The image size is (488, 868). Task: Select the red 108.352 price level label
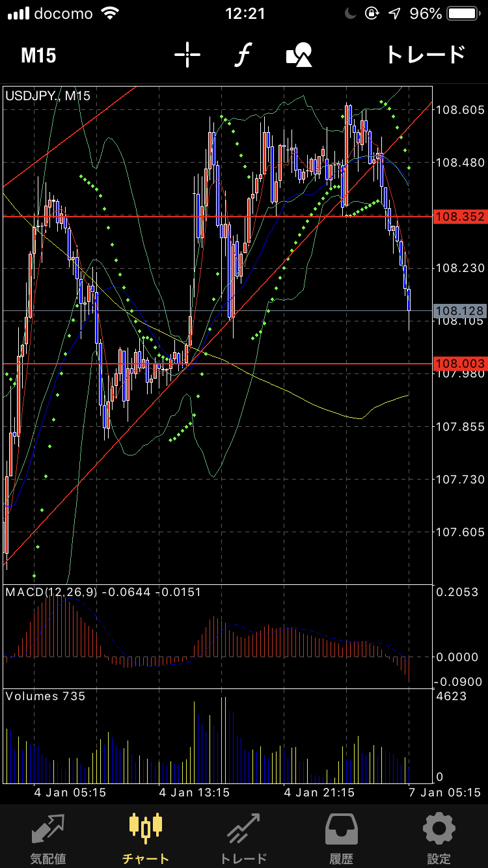(x=461, y=217)
